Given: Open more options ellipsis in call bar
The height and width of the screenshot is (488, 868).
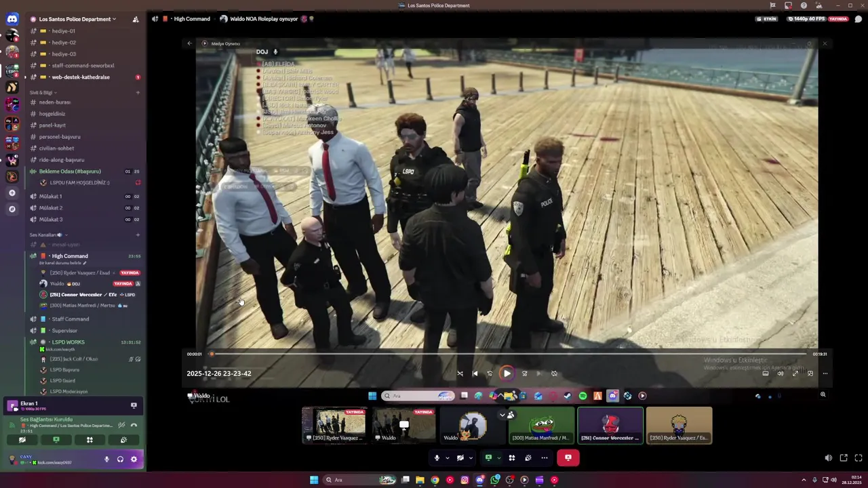Looking at the screenshot, I should click(545, 457).
